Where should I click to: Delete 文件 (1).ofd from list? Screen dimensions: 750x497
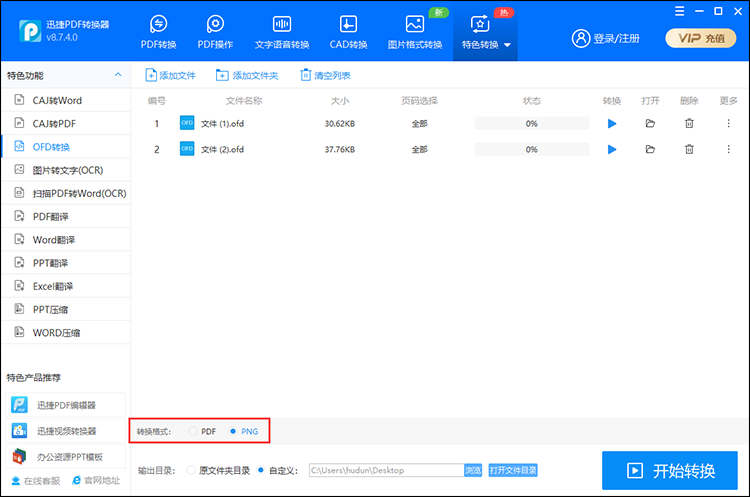689,123
